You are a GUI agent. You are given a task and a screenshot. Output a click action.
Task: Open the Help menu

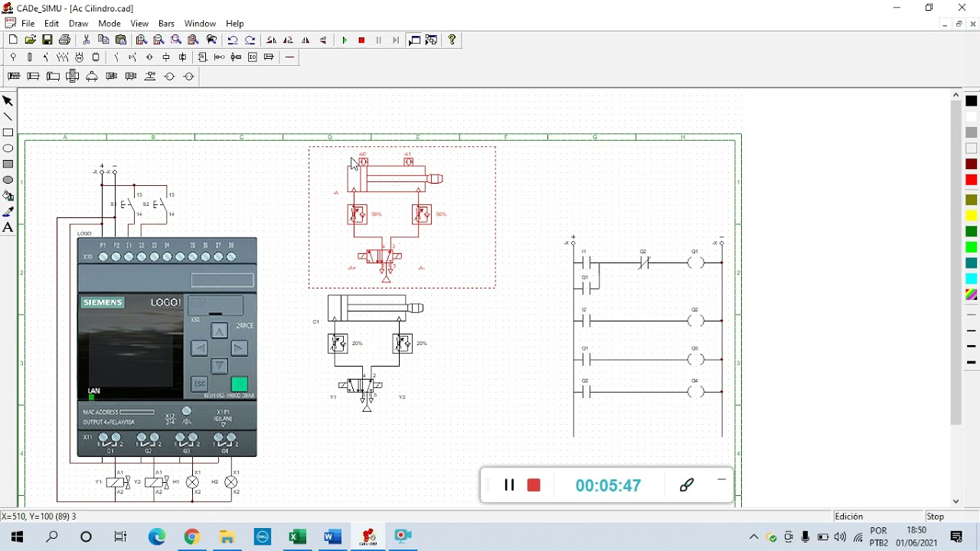click(235, 24)
